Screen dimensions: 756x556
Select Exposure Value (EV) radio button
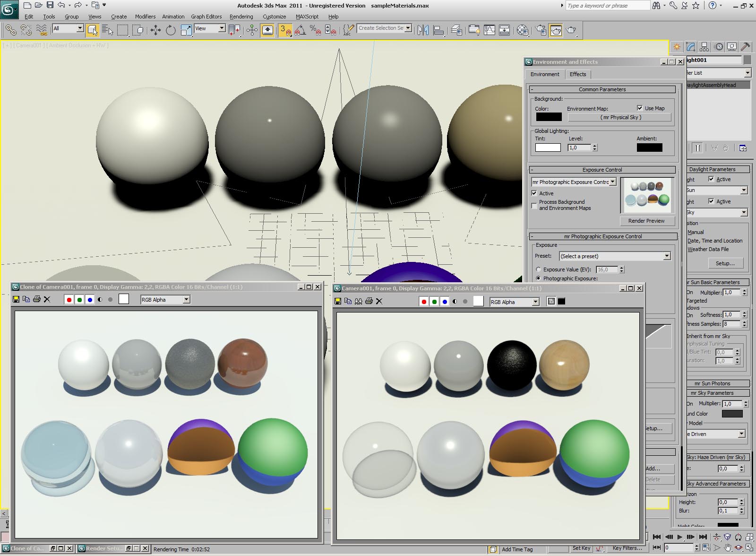pyautogui.click(x=538, y=269)
